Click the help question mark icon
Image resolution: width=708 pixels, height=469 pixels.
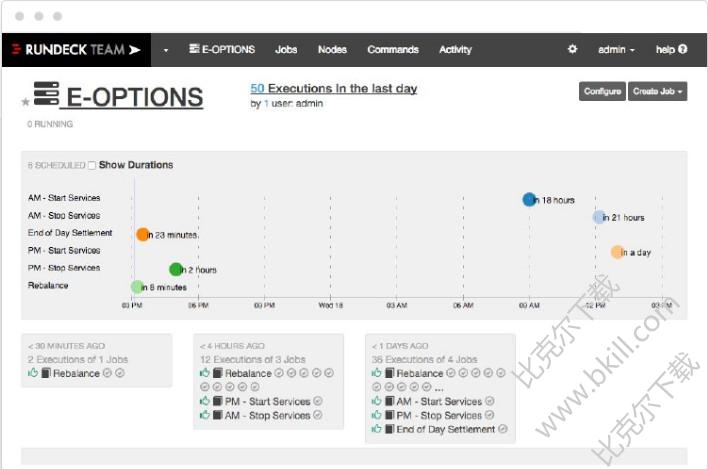coord(683,49)
